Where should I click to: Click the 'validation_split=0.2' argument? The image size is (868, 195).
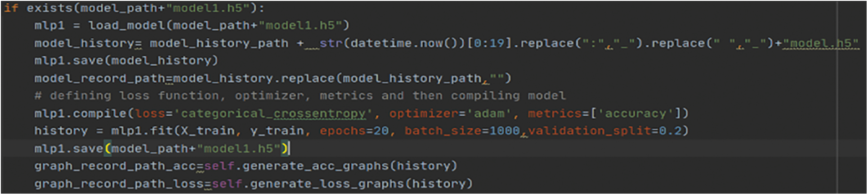point(604,131)
